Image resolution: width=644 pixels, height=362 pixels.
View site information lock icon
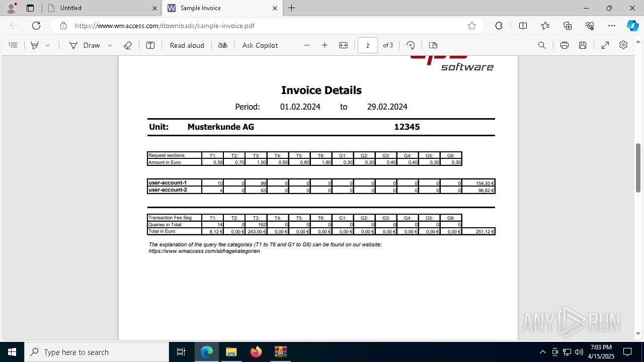pyautogui.click(x=63, y=26)
